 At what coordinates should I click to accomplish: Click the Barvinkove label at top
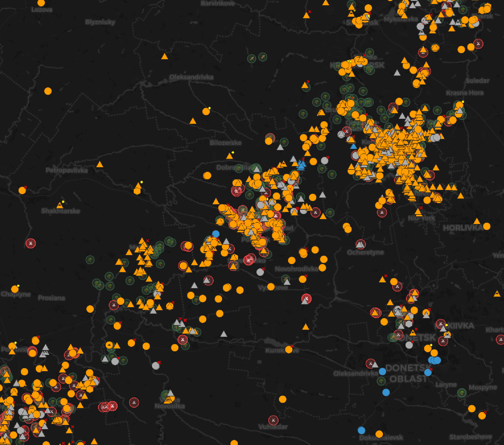point(218,3)
